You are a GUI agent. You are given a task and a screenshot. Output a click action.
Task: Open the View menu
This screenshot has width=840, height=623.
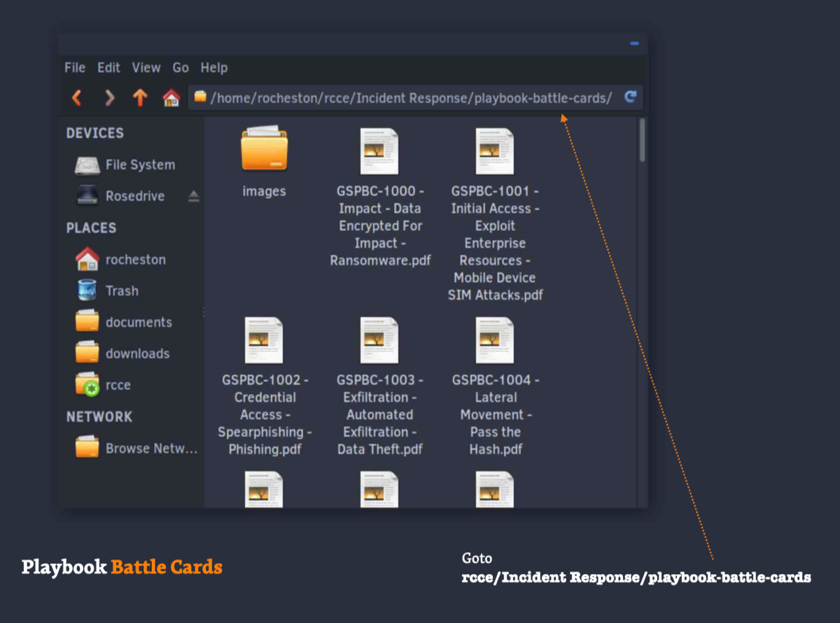pos(146,68)
